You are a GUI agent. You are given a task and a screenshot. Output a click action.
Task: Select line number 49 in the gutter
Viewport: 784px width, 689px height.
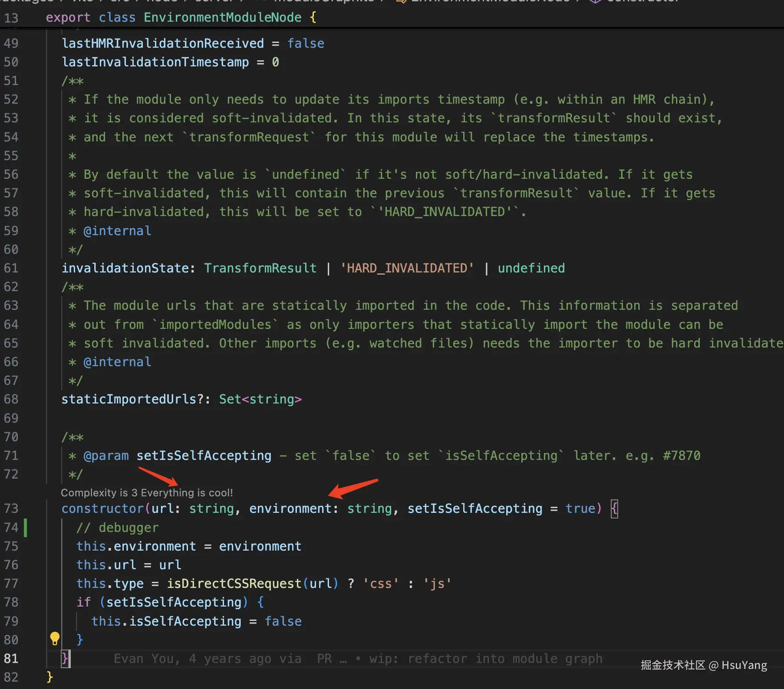tap(11, 43)
